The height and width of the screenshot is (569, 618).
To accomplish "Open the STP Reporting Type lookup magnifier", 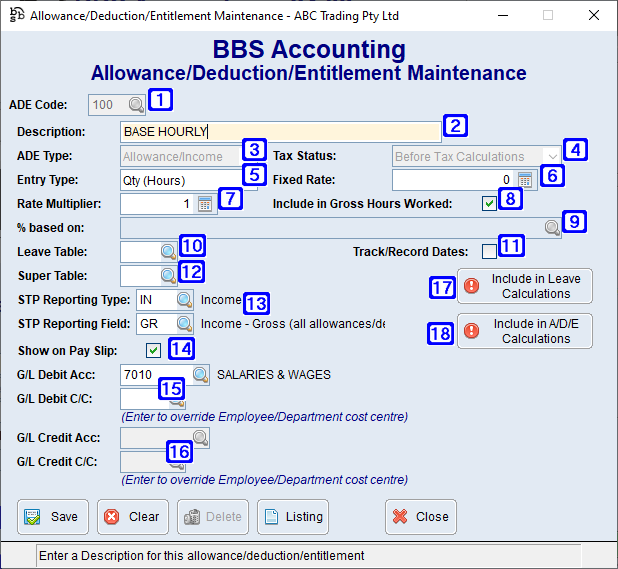I will (184, 300).
